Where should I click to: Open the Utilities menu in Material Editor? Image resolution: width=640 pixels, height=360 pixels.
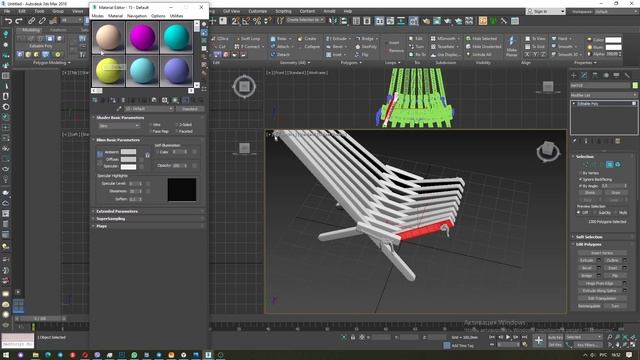[x=176, y=16]
